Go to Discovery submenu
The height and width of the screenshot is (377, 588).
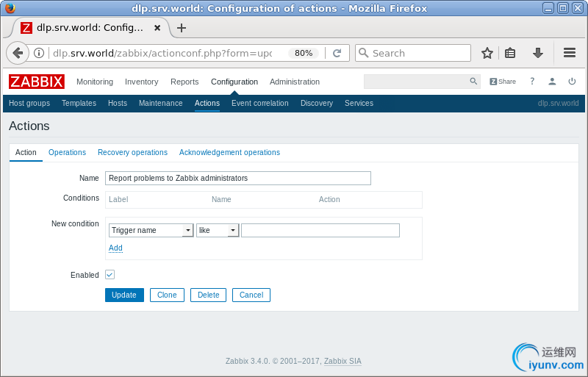317,103
